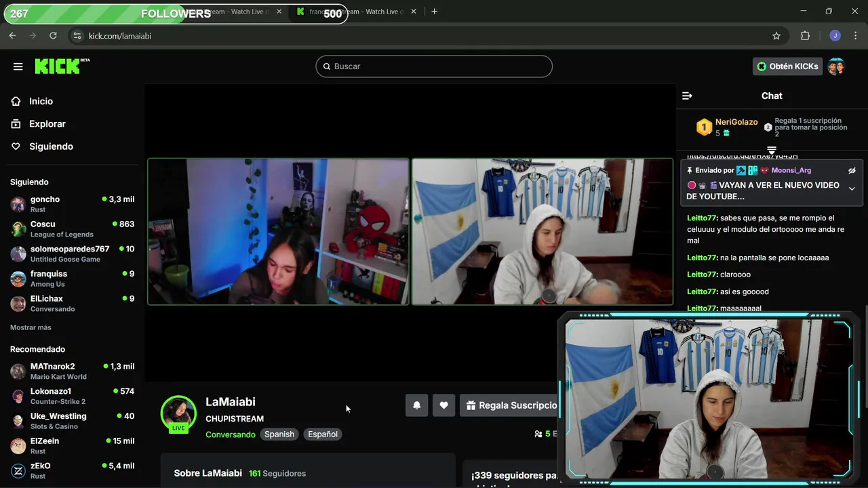Open Lokonazo1 recommended channel avatar
The width and height of the screenshot is (868, 488).
(x=18, y=396)
